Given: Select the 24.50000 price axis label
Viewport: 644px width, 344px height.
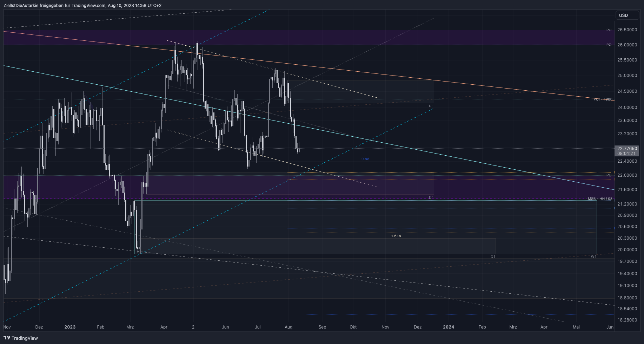Looking at the screenshot, I should (627, 91).
